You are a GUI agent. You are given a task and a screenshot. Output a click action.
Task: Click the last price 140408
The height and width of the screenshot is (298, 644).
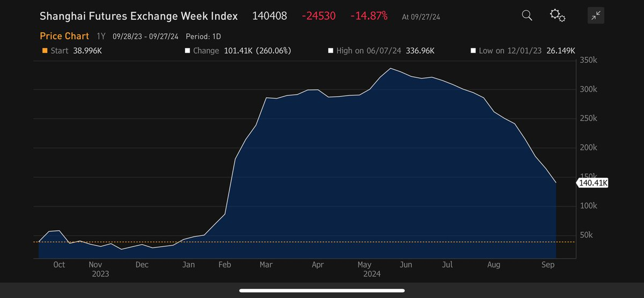(270, 16)
